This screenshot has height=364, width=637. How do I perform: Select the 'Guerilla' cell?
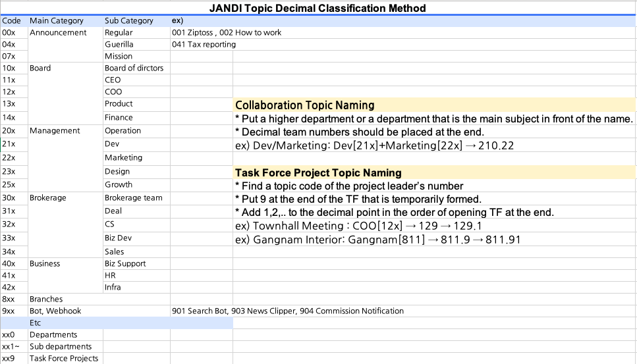point(136,44)
